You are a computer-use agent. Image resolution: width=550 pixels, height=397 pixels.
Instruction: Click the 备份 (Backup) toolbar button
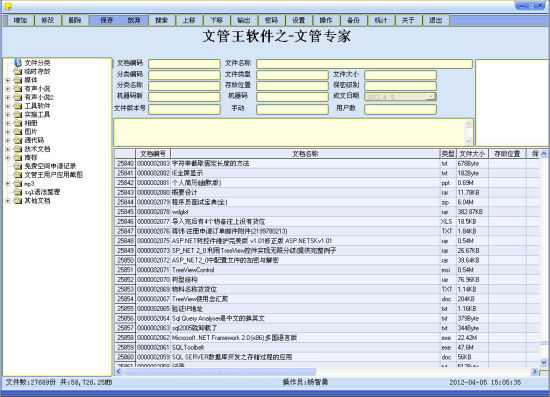[x=353, y=20]
